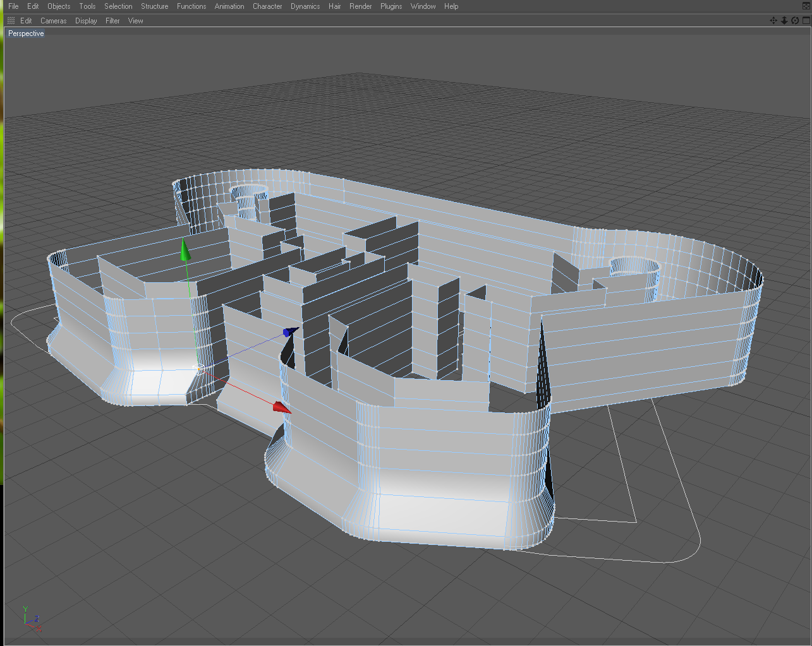Open the Functions menu
The width and height of the screenshot is (812, 646).
tap(191, 6)
